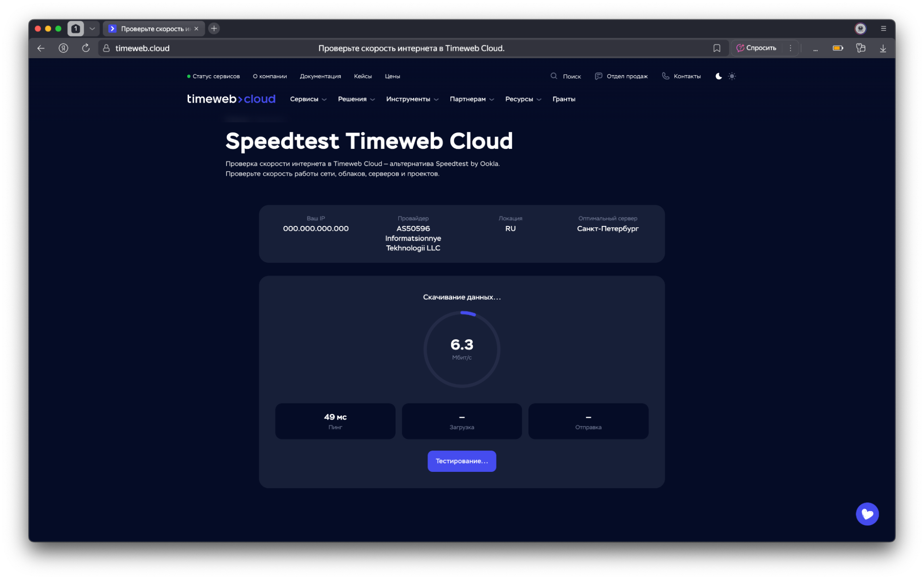Click the Отдел продаж chat icon
The width and height of the screenshot is (924, 580).
click(x=599, y=76)
